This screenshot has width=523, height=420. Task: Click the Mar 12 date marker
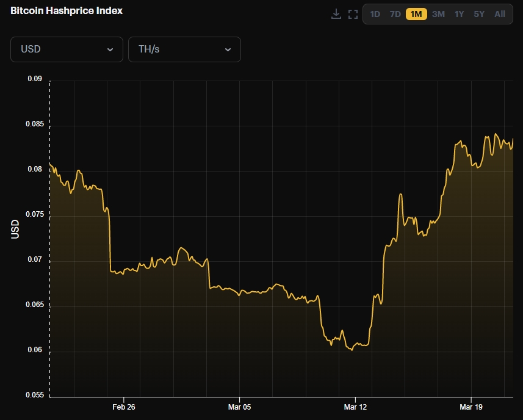[x=355, y=407]
